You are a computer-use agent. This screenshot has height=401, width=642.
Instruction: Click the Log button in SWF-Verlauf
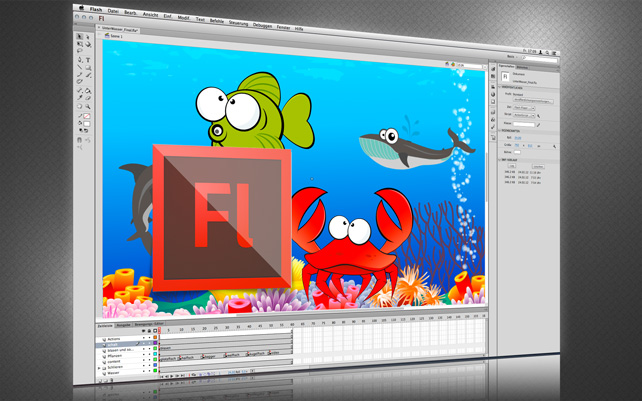pos(512,166)
